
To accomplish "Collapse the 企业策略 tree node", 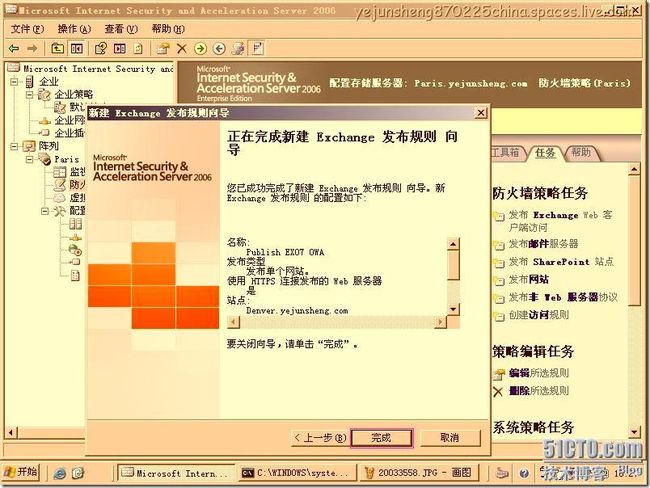I will 29,95.
